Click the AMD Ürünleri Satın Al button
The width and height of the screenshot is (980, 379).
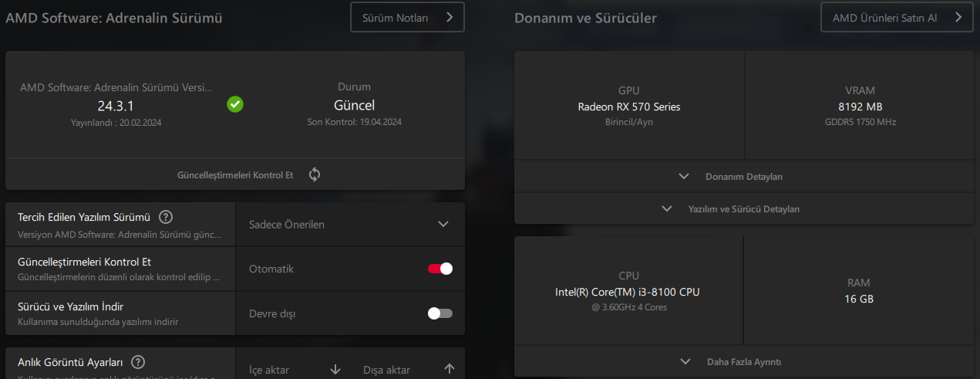[897, 17]
